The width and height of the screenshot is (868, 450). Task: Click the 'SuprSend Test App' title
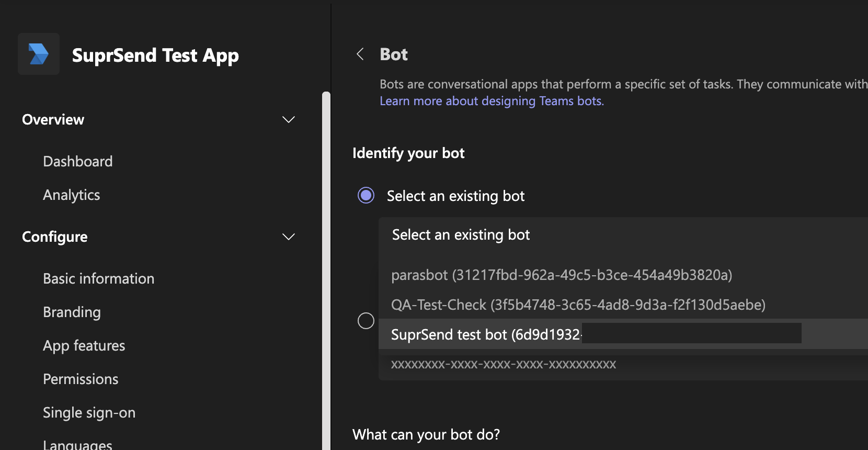pos(155,55)
